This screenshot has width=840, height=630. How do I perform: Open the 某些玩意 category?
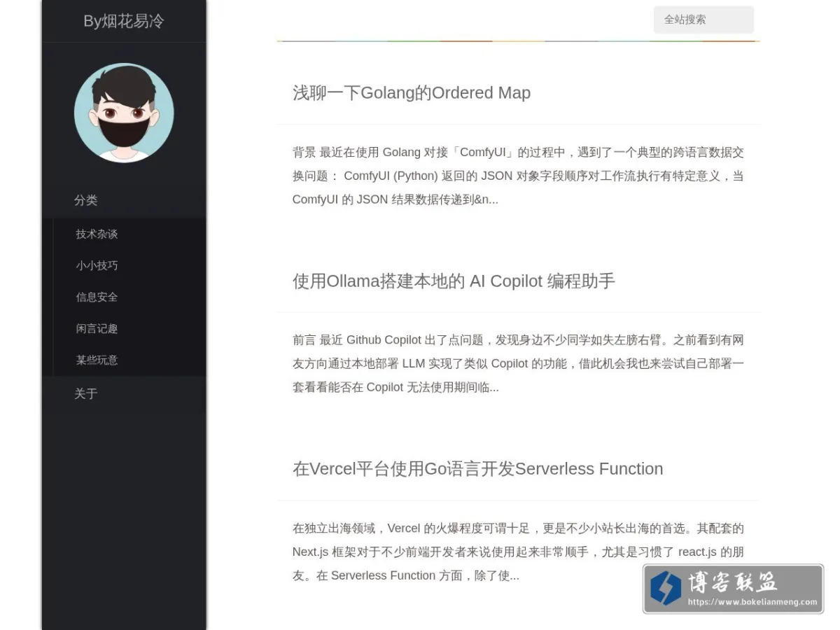tap(97, 360)
